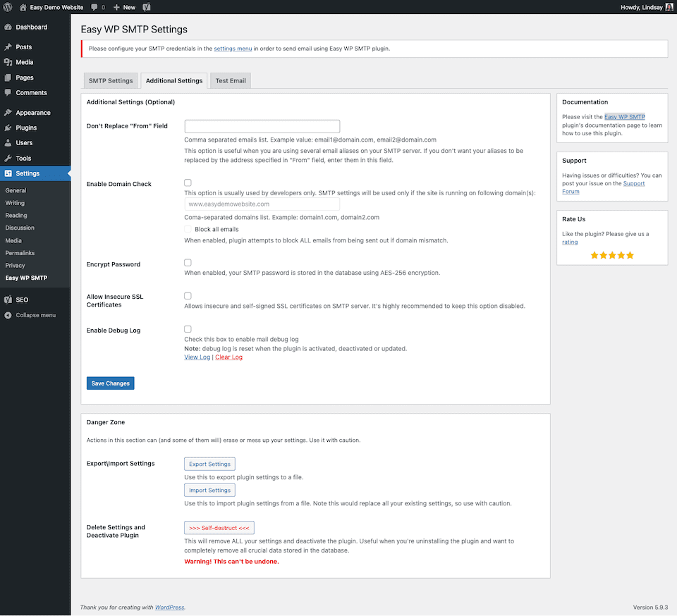Open the Appearance sidebar menu
Image resolution: width=677 pixels, height=616 pixels.
coord(32,113)
